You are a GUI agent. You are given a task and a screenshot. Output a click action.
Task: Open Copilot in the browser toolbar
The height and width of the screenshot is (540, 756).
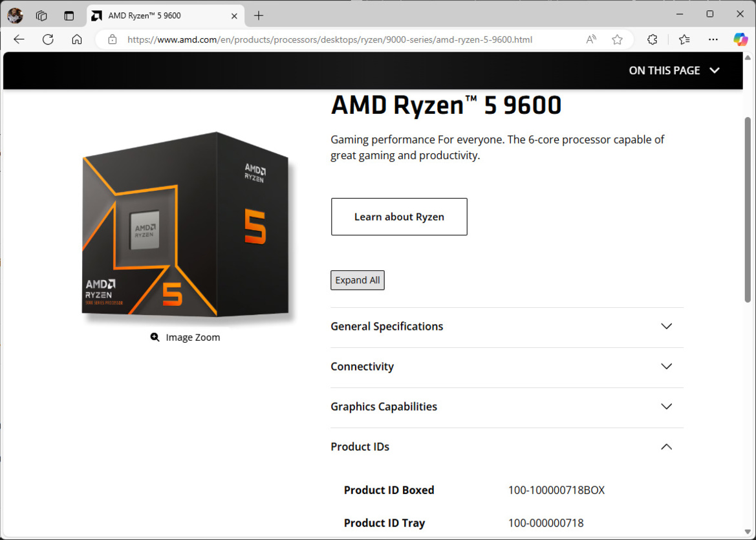tap(739, 39)
